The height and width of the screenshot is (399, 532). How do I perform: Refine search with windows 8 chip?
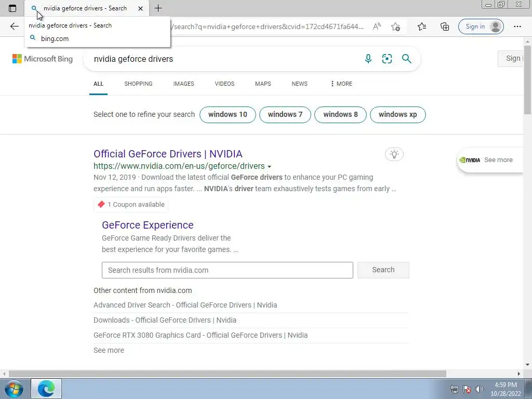coord(340,115)
